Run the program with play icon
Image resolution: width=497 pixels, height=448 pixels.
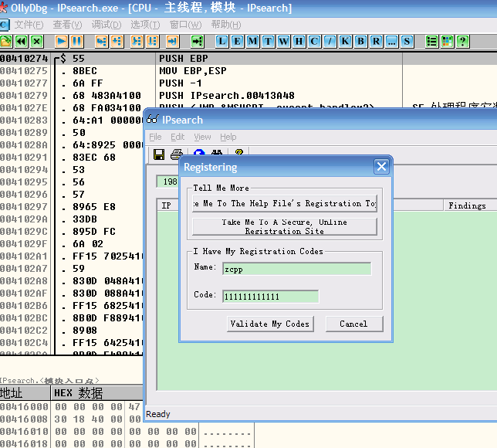[x=62, y=42]
